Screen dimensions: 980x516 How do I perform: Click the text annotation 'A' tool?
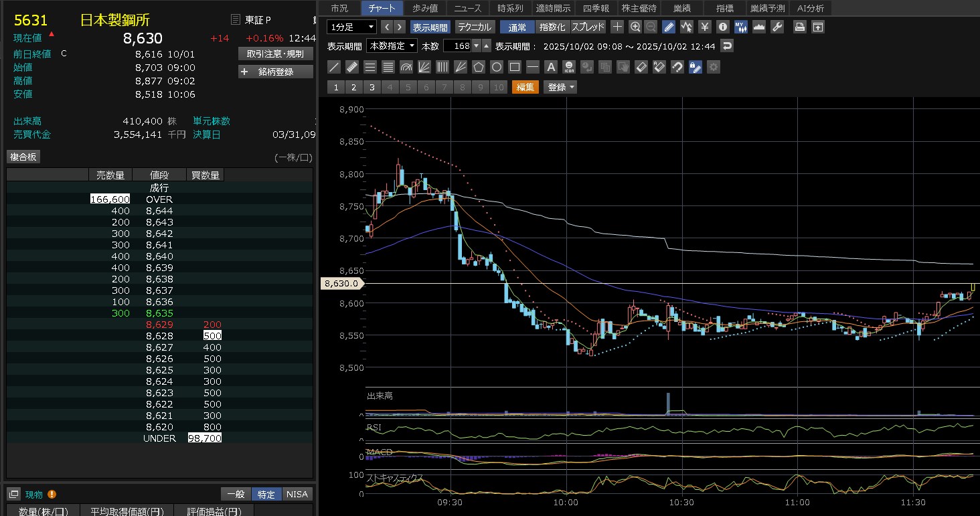pos(550,67)
